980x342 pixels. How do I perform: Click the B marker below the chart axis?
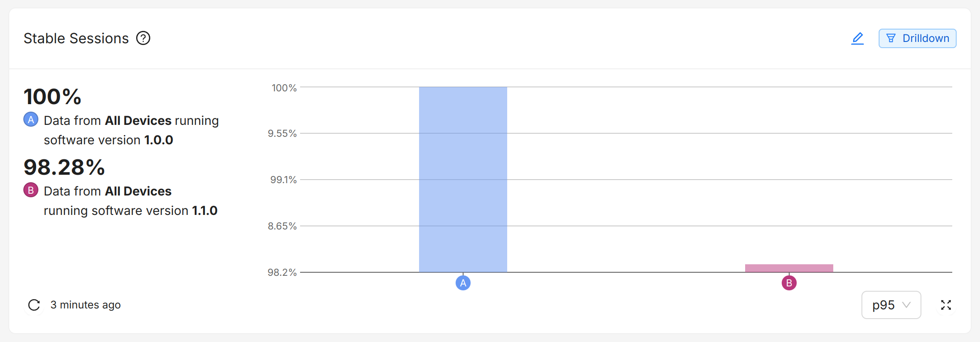(x=789, y=283)
